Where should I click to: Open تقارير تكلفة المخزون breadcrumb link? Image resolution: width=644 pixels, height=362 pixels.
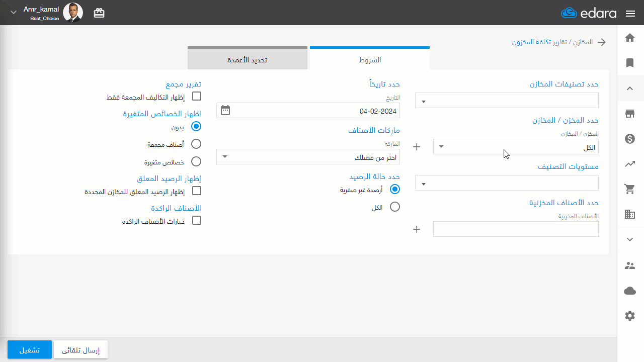[540, 42]
